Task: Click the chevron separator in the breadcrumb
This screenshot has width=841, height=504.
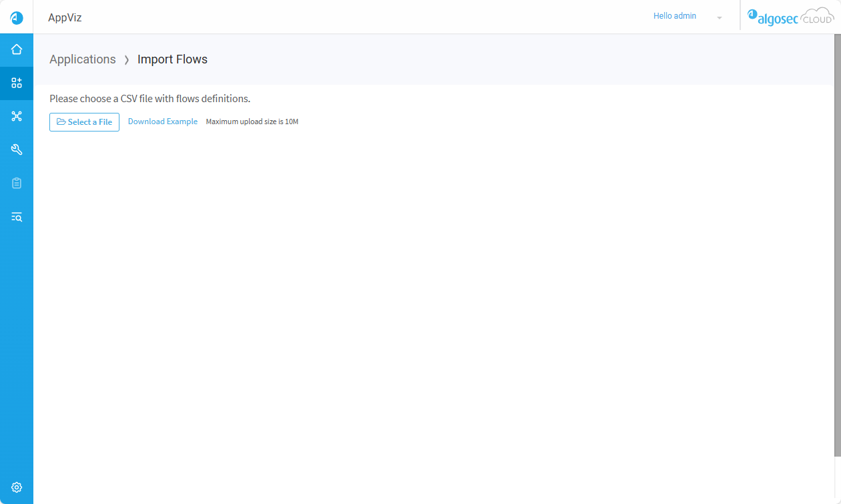Action: pyautogui.click(x=127, y=60)
